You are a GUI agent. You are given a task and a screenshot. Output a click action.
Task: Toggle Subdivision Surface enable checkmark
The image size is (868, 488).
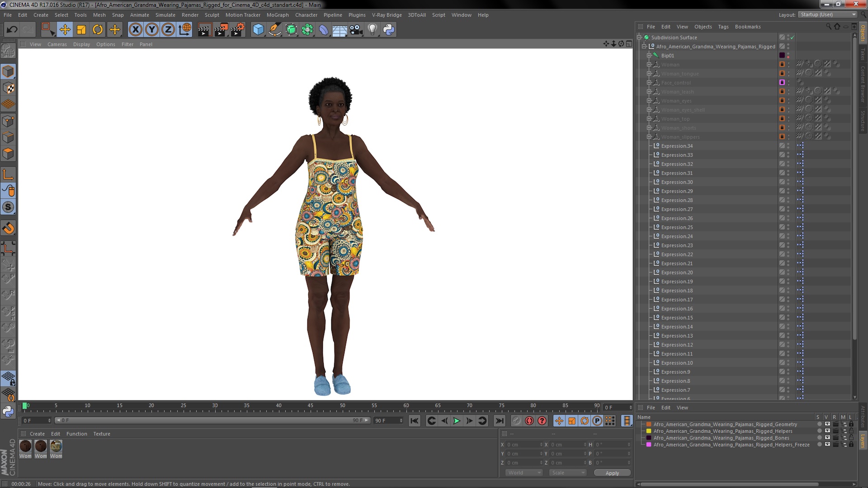coord(793,38)
